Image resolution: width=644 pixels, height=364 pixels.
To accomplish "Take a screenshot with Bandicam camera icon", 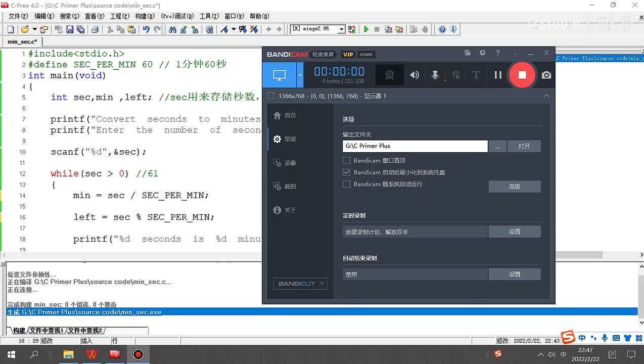I will click(x=546, y=75).
